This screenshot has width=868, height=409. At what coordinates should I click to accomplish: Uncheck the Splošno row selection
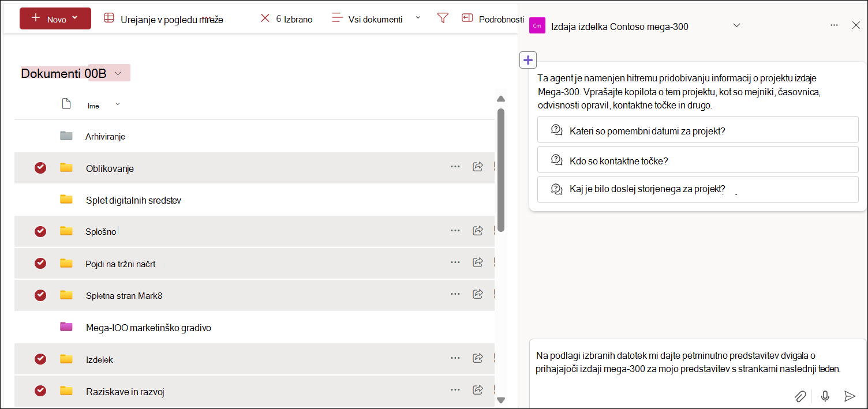(x=40, y=231)
